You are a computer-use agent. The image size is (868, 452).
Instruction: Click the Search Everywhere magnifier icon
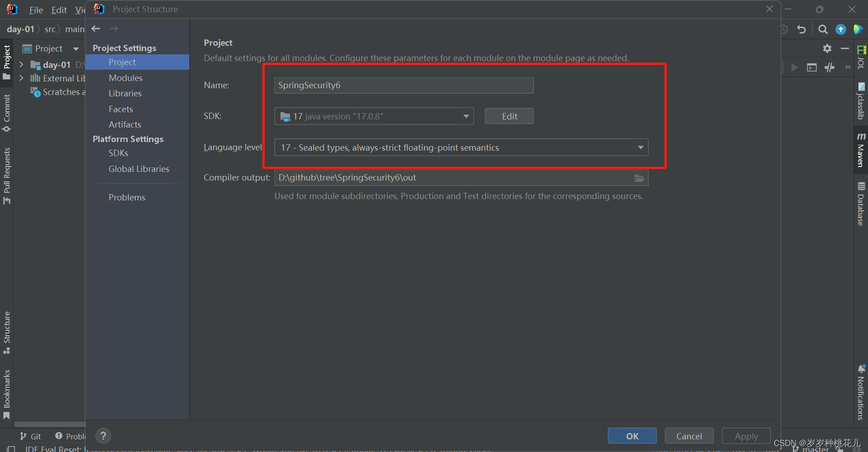(x=823, y=29)
